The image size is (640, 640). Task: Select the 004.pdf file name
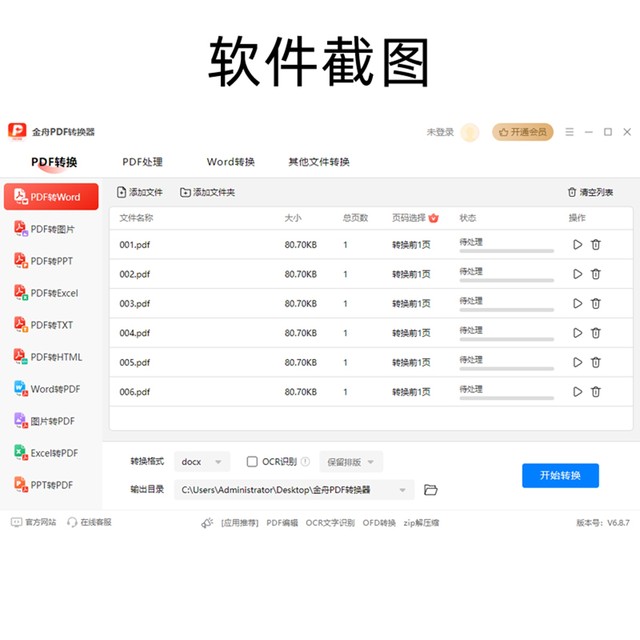point(135,333)
